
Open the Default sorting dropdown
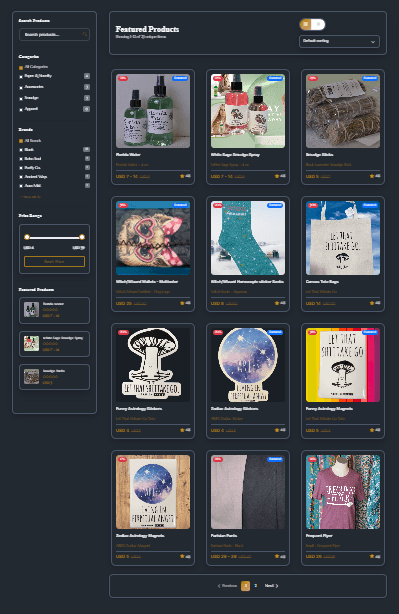click(x=339, y=41)
